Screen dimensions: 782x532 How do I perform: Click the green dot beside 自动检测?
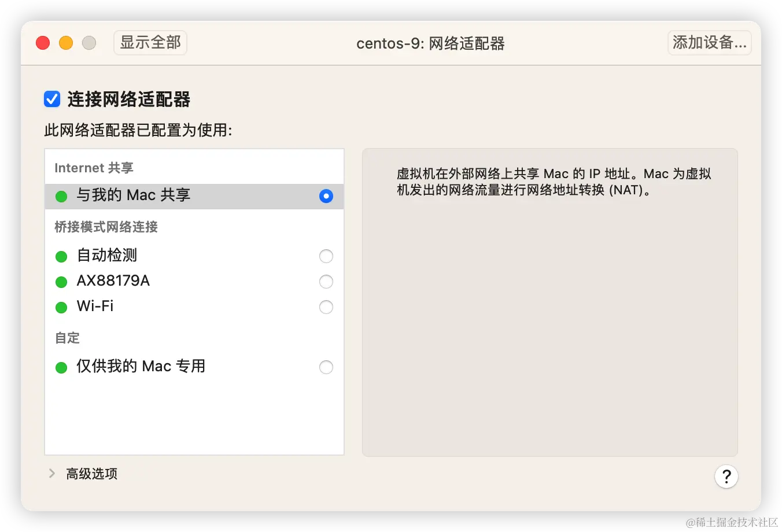(x=61, y=256)
